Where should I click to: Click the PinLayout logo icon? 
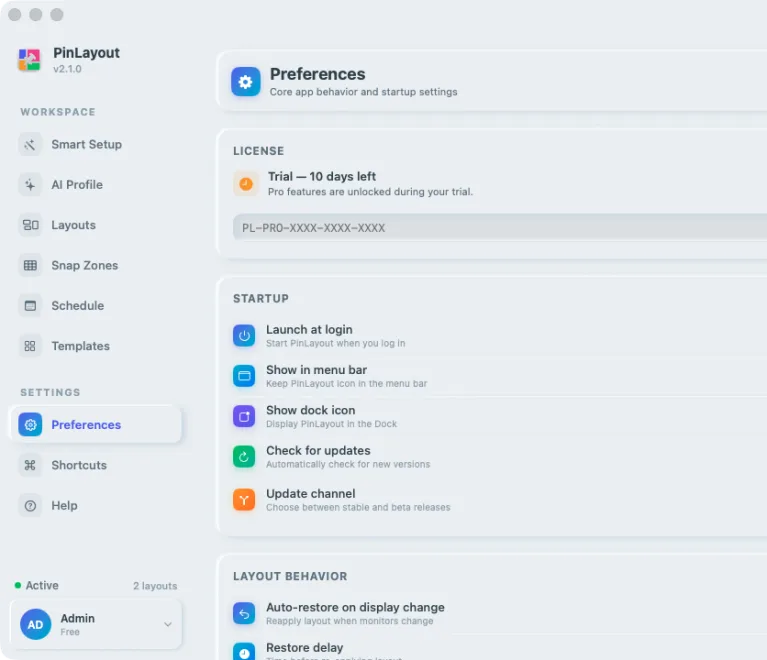[x=29, y=60]
